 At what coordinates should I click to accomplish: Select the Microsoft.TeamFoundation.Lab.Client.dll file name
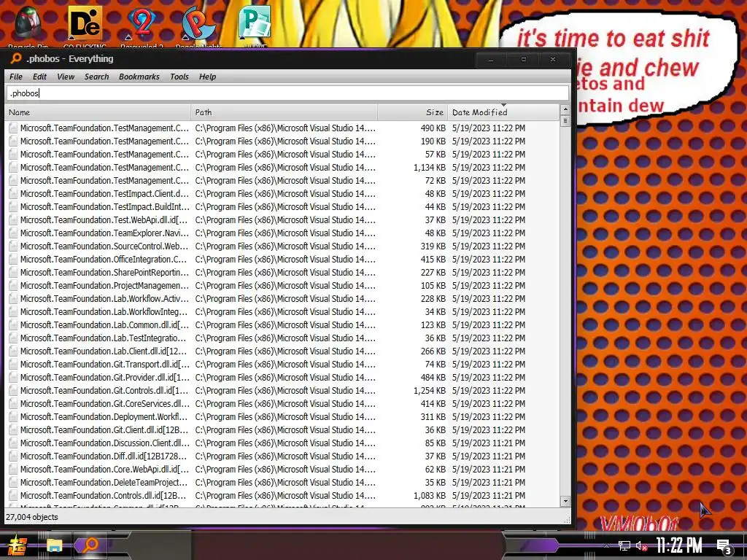click(x=104, y=351)
